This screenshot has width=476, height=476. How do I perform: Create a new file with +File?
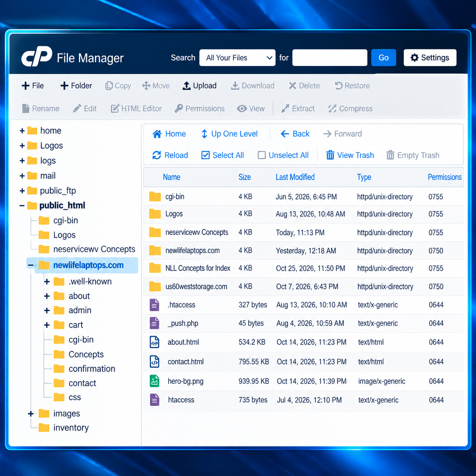(33, 86)
